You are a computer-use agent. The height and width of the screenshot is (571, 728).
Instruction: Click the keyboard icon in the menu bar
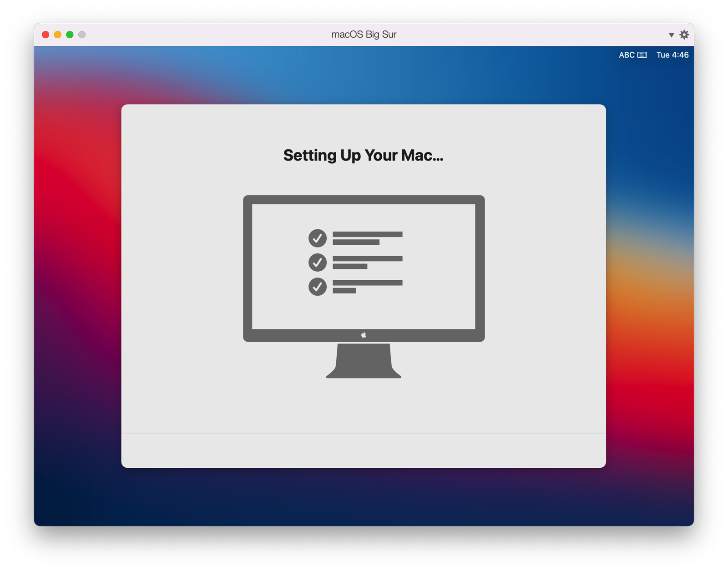[642, 55]
